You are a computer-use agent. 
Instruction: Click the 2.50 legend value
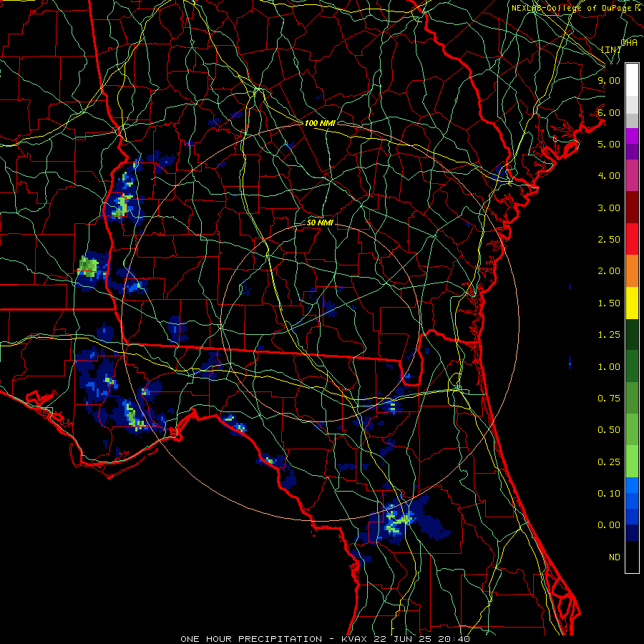[x=609, y=240]
